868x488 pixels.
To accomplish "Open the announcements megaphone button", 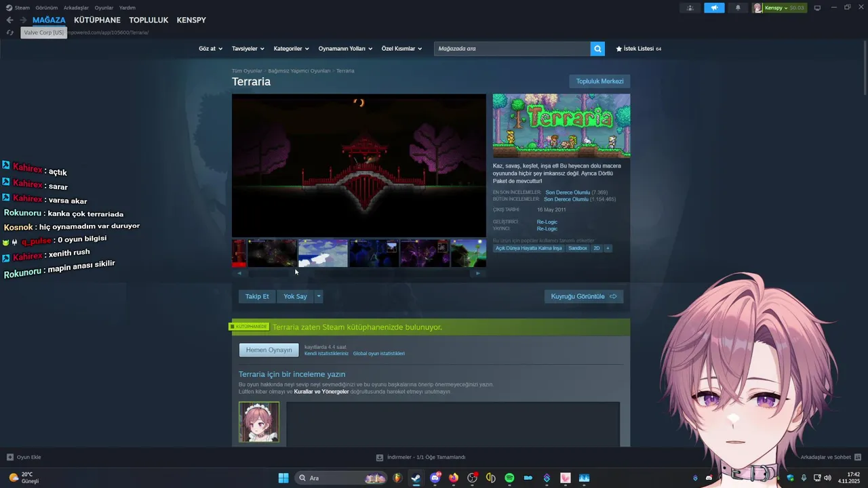I will coord(714,8).
